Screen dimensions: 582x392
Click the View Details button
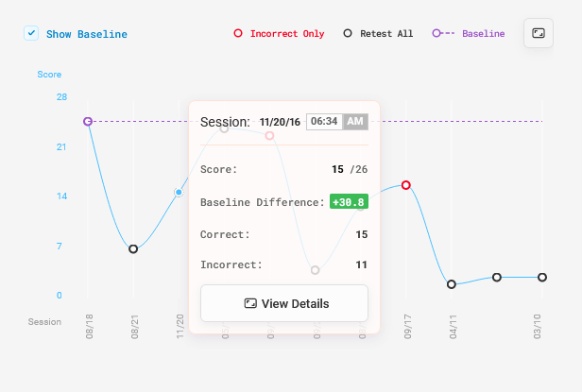pos(284,303)
